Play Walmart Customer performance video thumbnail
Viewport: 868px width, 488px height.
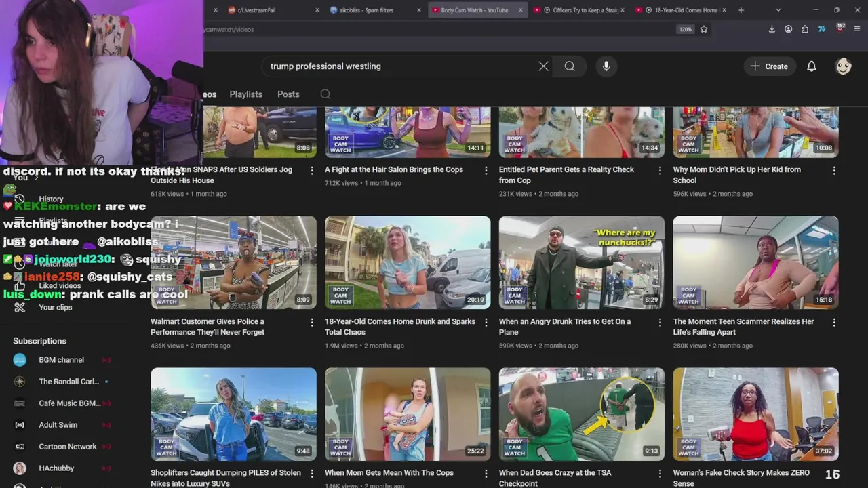(233, 262)
